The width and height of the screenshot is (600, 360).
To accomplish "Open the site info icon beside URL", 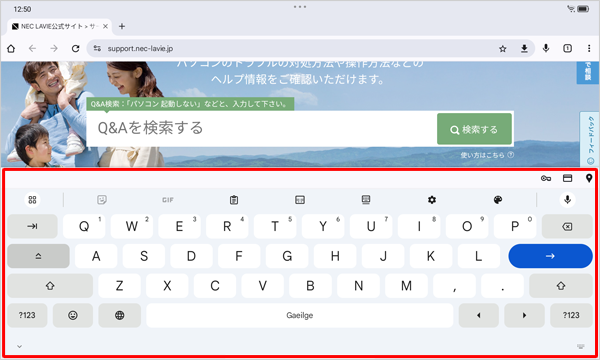I will tap(97, 49).
